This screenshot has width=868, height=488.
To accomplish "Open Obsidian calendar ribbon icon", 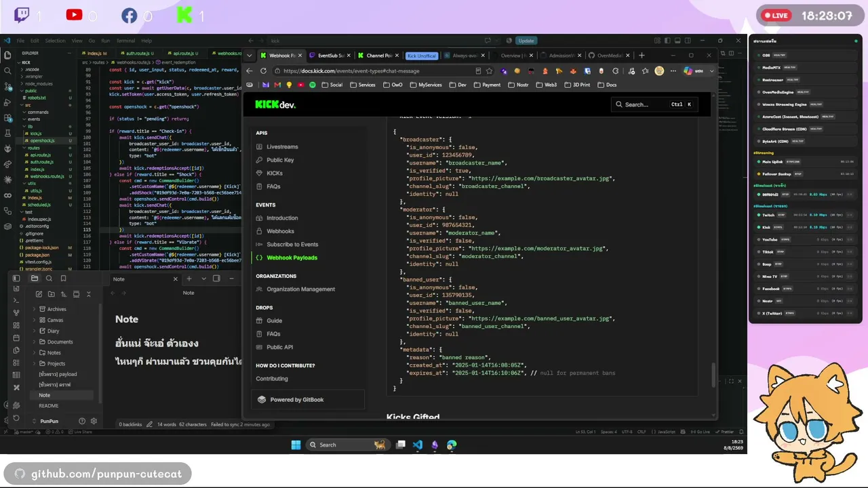I will click(x=17, y=338).
